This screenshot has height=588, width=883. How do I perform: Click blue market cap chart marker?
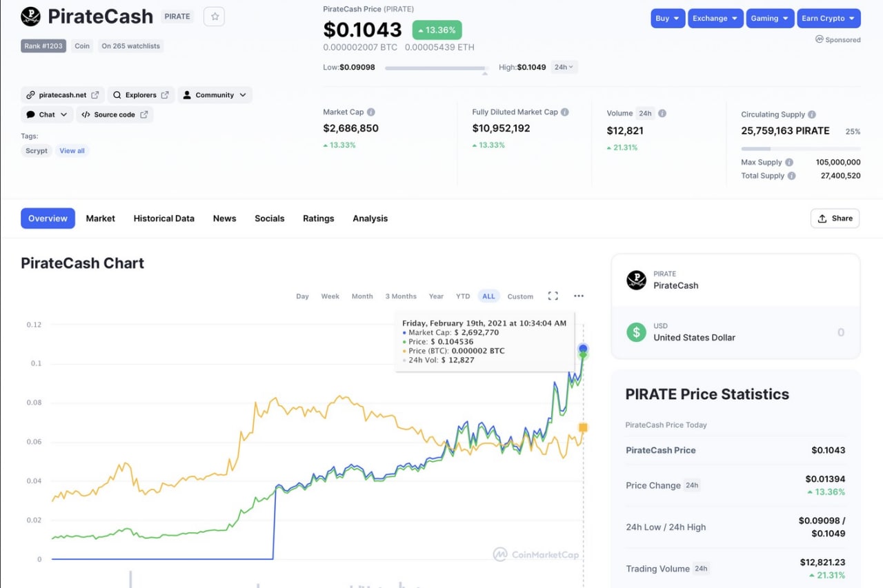583,349
